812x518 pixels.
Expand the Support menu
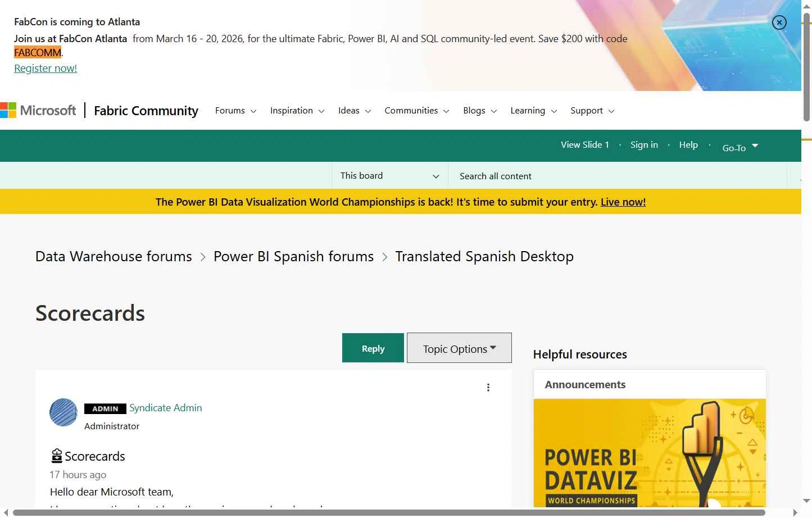click(x=592, y=111)
